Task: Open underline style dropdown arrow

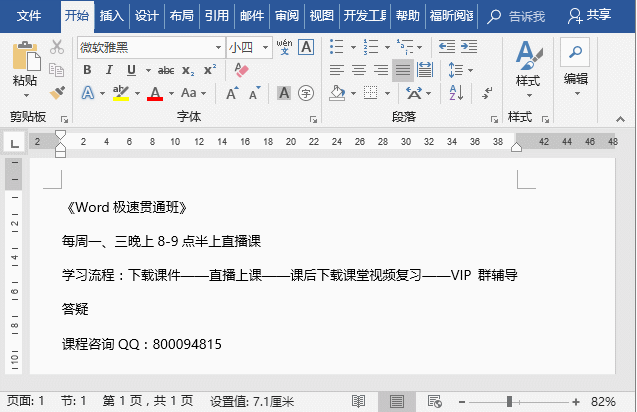Action: click(x=148, y=70)
